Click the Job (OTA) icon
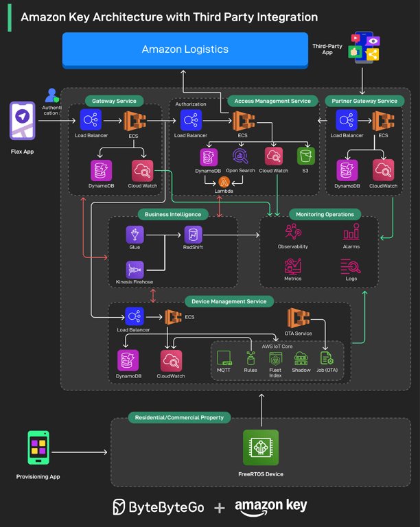The height and width of the screenshot is (527, 420). (x=327, y=358)
